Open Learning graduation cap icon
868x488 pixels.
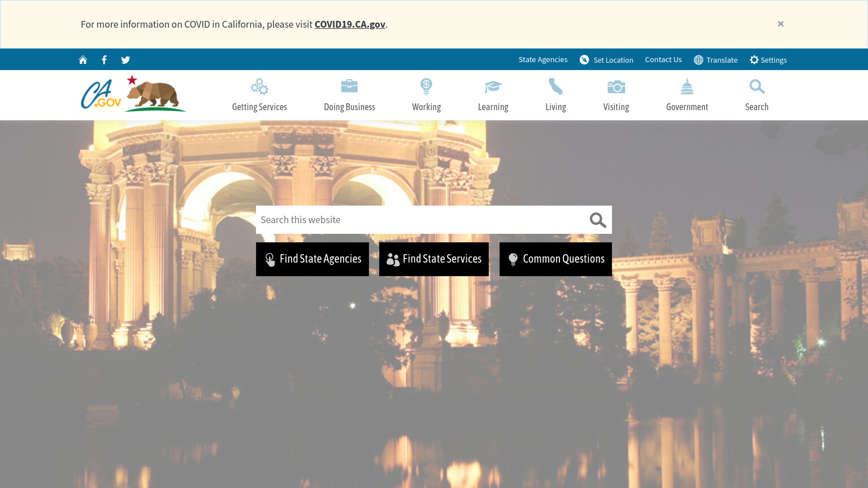pos(493,86)
